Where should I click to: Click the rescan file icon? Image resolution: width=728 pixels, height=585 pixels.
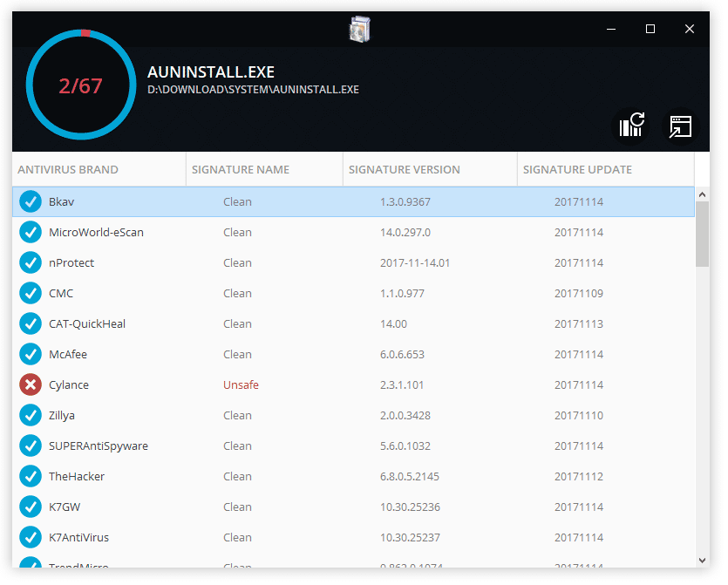click(632, 126)
